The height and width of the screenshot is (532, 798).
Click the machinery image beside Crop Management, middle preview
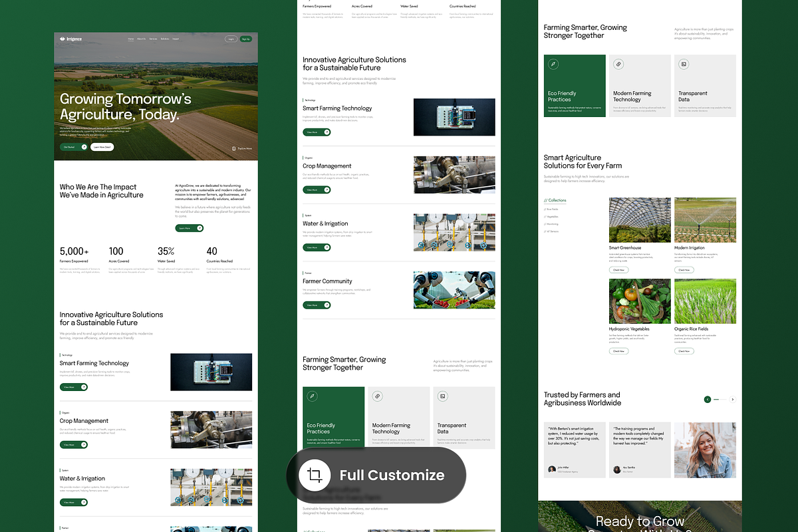(x=454, y=175)
